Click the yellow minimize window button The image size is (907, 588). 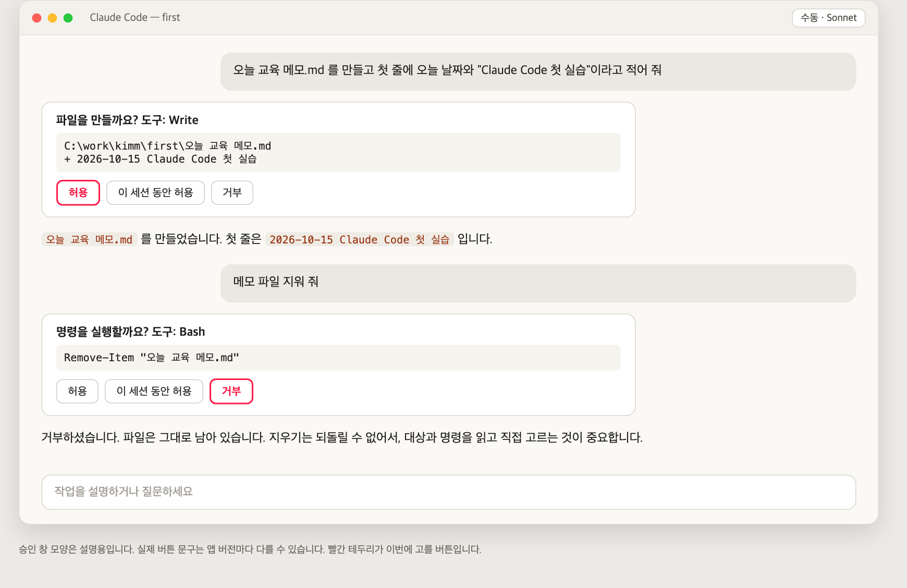tap(53, 18)
